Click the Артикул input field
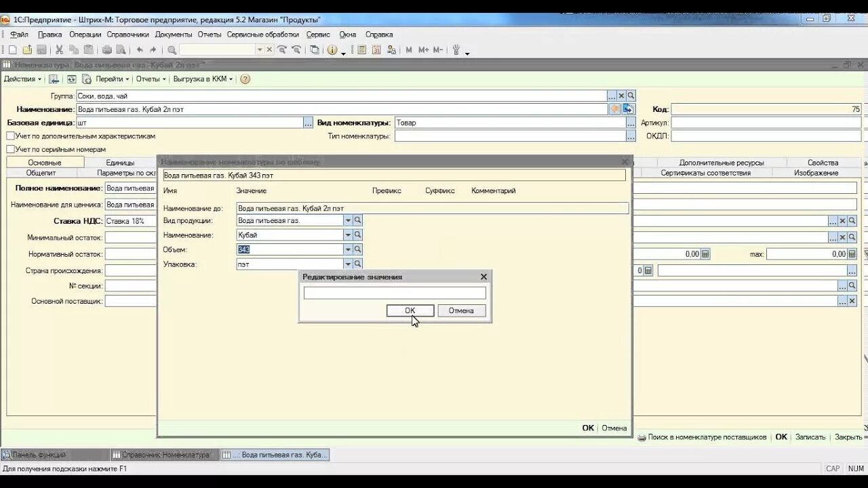 tap(766, 123)
